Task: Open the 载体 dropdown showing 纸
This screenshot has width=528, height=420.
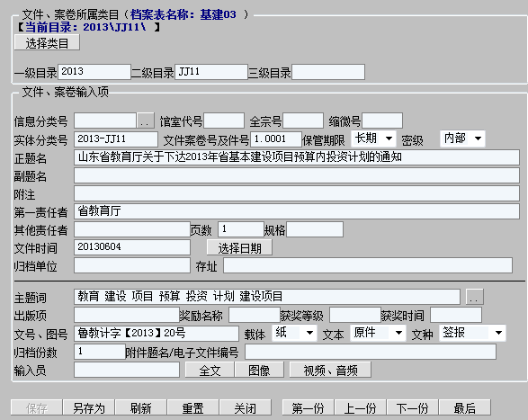Action: pyautogui.click(x=294, y=333)
